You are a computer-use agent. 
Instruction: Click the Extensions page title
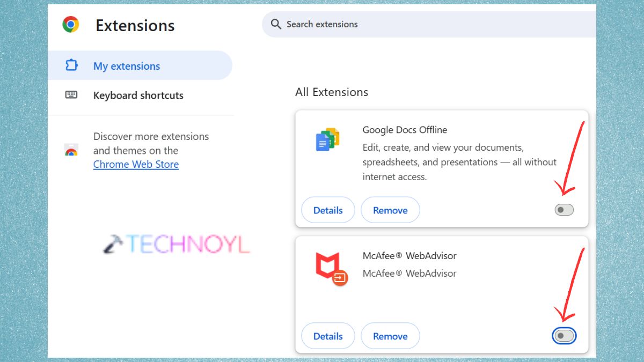point(135,25)
